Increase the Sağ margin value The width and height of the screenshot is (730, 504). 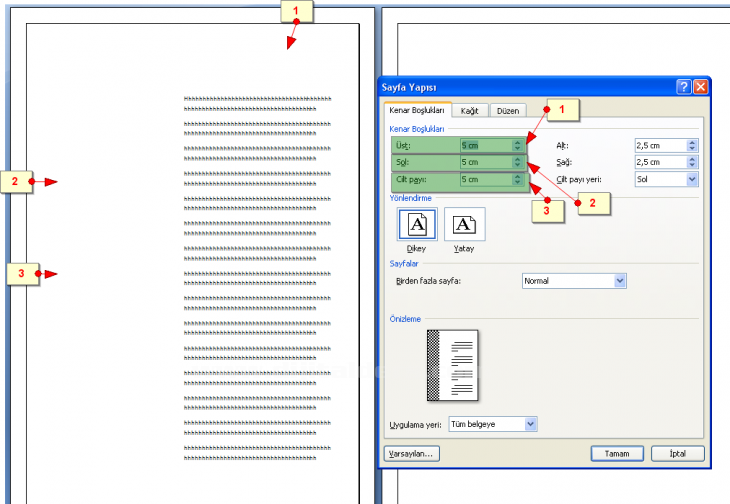click(692, 159)
